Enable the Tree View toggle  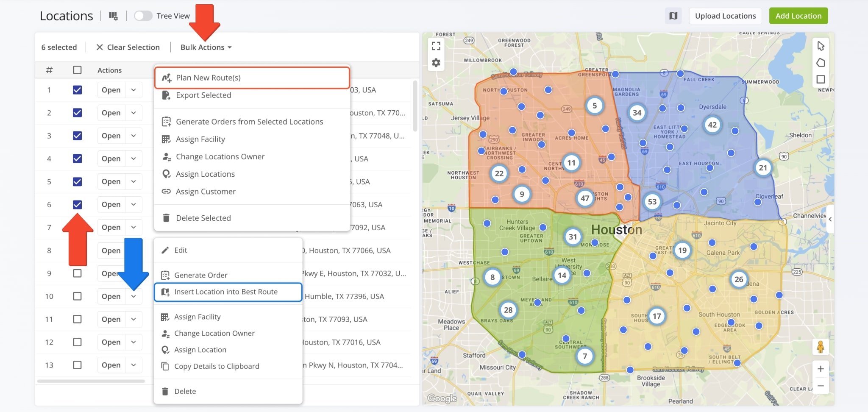pyautogui.click(x=143, y=16)
